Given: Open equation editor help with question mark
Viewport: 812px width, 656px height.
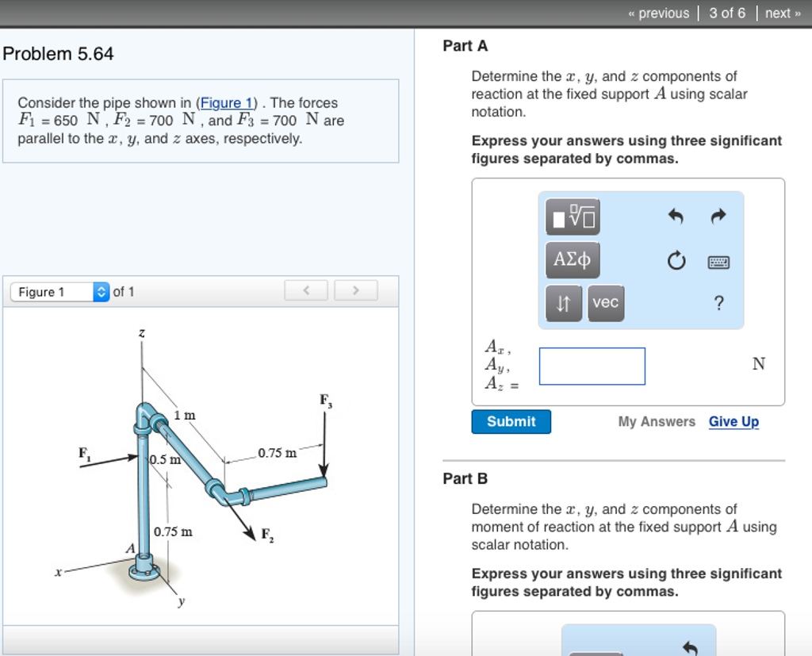Looking at the screenshot, I should (x=718, y=303).
